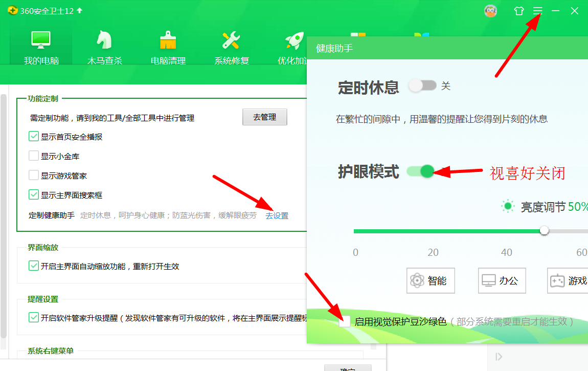588x371 pixels.
Task: Click the panel collapse arrow at bottom right
Action: pyautogui.click(x=499, y=357)
